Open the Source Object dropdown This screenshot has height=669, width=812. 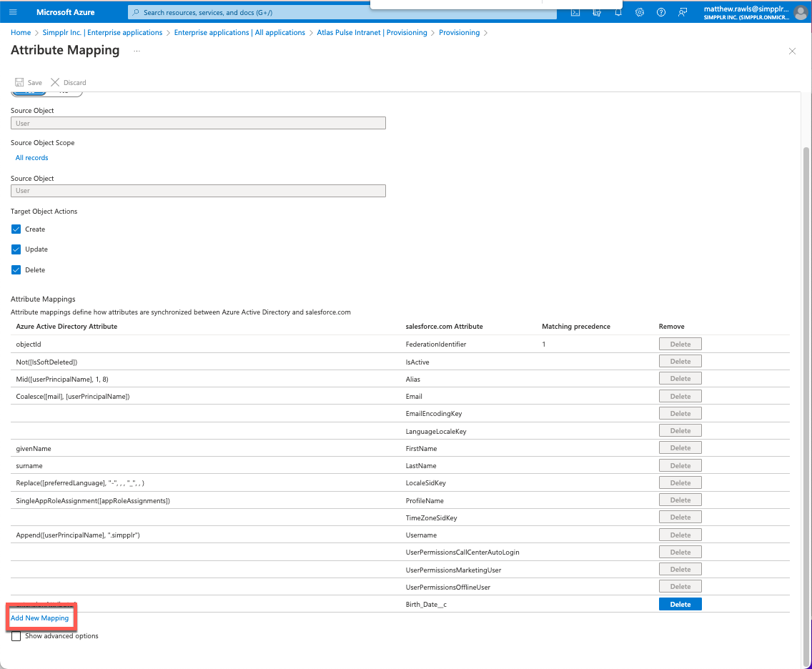click(198, 123)
